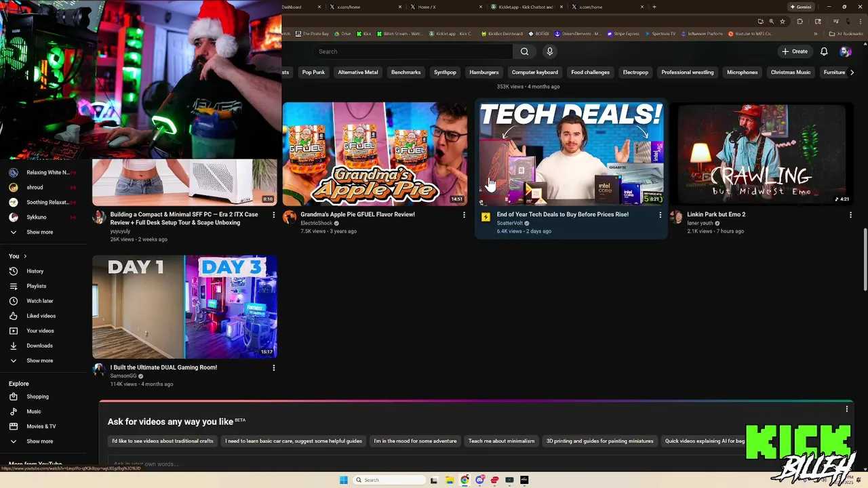Open Task View on taskbar
Image resolution: width=868 pixels, height=488 pixels.
[434, 480]
